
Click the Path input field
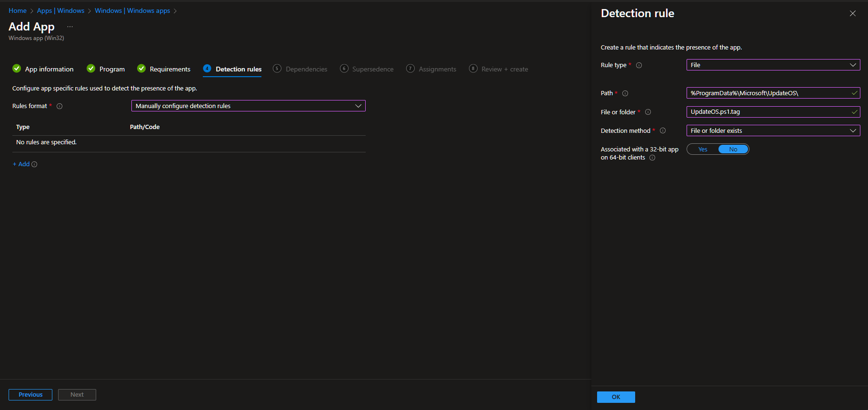click(x=768, y=93)
